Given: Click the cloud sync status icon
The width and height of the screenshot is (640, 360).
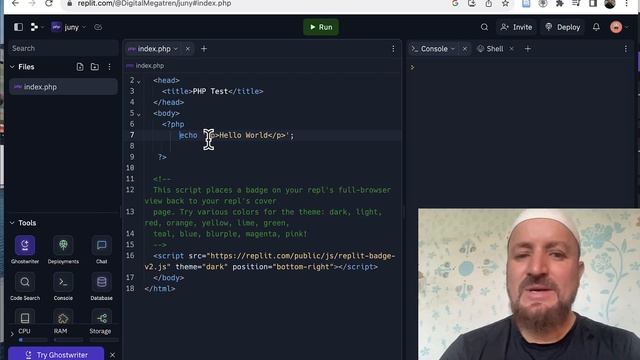Looking at the screenshot, I should click(x=98, y=27).
